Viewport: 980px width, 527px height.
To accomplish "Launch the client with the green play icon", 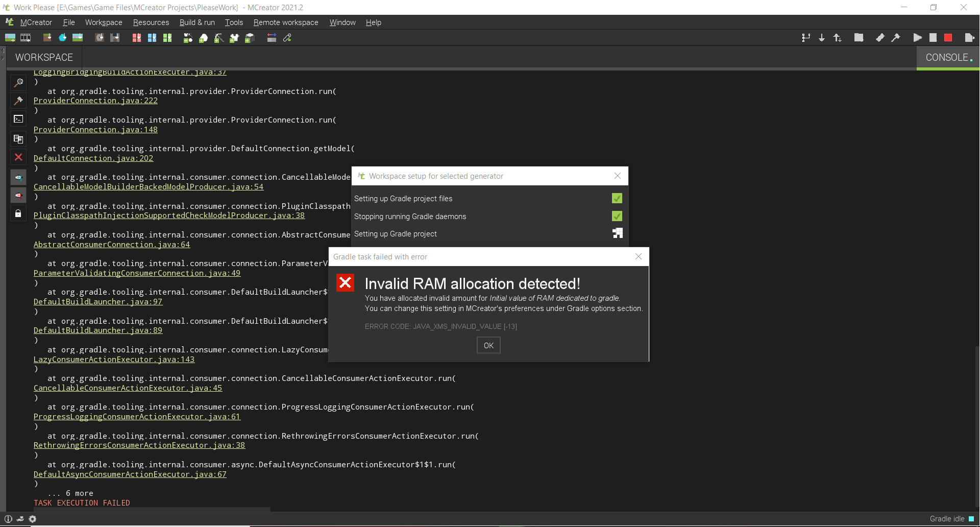I will coord(917,38).
